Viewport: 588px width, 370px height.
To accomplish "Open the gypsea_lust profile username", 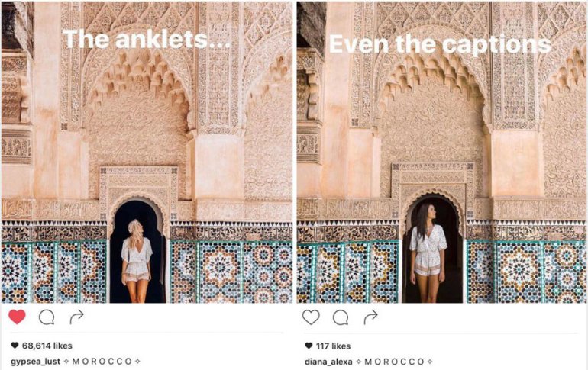I will click(35, 362).
